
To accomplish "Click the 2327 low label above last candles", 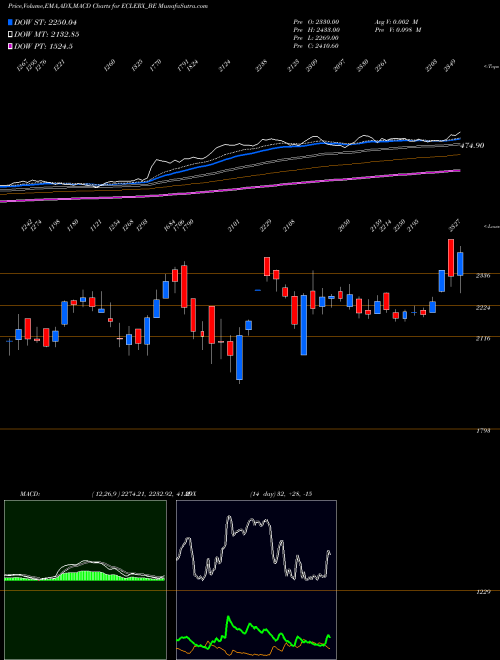I will [454, 226].
